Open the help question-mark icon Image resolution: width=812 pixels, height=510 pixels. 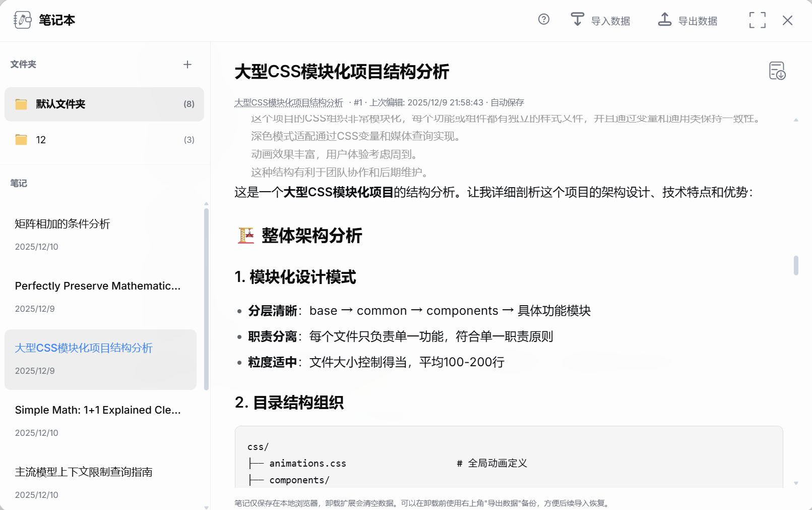point(543,20)
